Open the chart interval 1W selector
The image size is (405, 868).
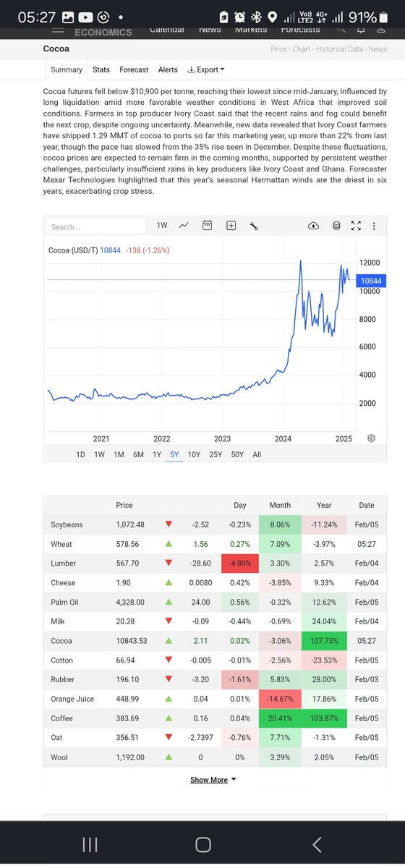click(162, 226)
